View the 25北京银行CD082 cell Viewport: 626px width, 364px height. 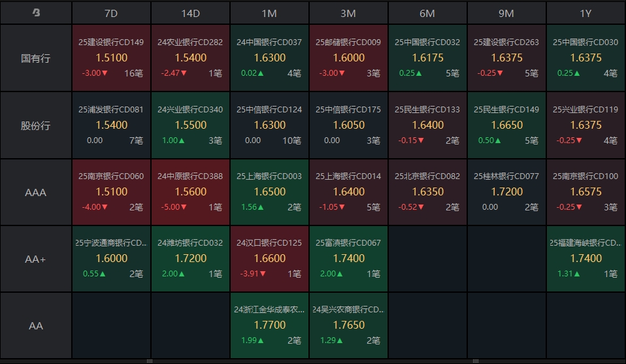(427, 192)
